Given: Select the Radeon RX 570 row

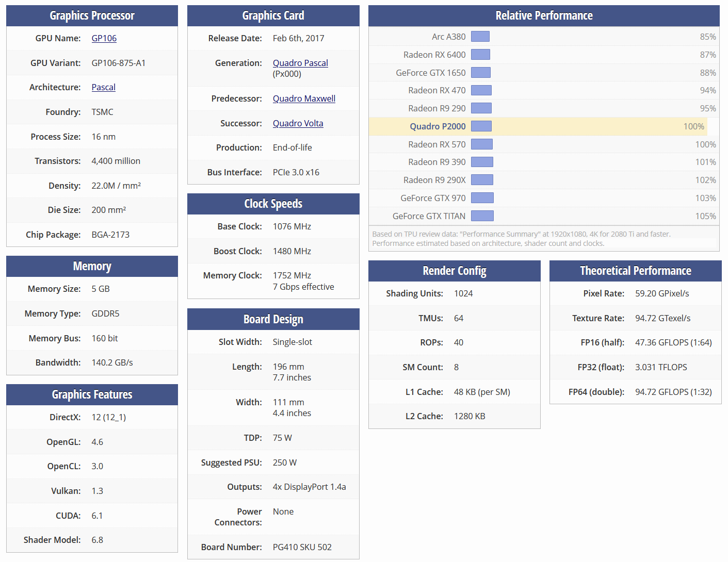Looking at the screenshot, I should coord(544,144).
